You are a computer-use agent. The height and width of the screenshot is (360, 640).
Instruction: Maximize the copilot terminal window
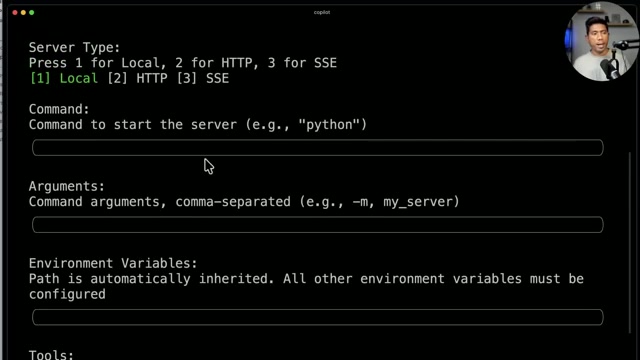(x=31, y=13)
